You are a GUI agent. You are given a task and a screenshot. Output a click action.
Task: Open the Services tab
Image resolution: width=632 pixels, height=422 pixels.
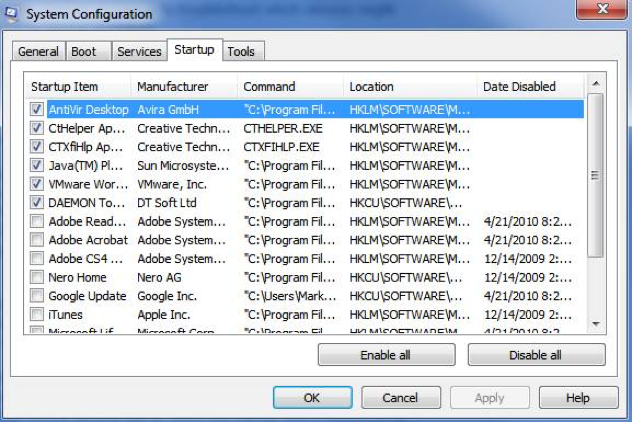coord(139,52)
